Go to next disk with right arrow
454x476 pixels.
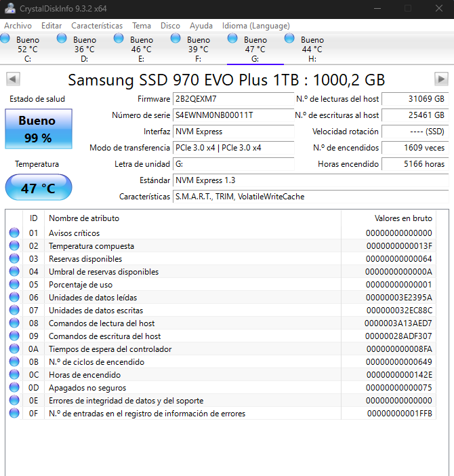[441, 79]
